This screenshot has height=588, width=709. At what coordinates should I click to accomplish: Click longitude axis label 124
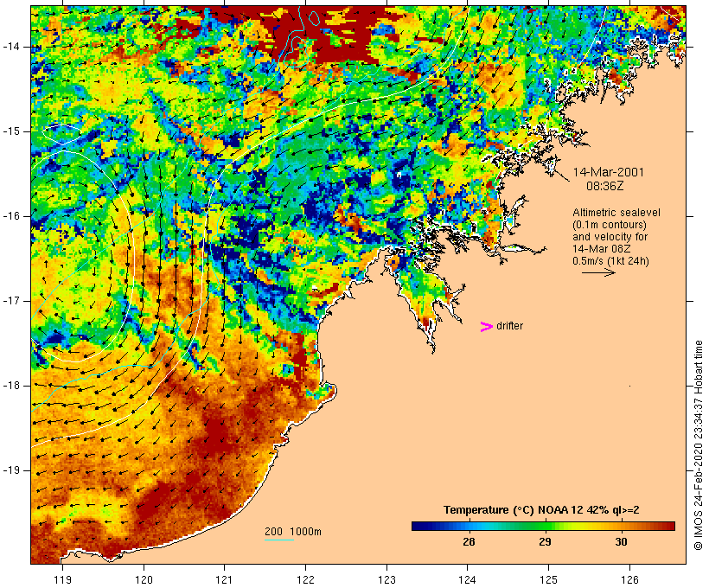468,579
